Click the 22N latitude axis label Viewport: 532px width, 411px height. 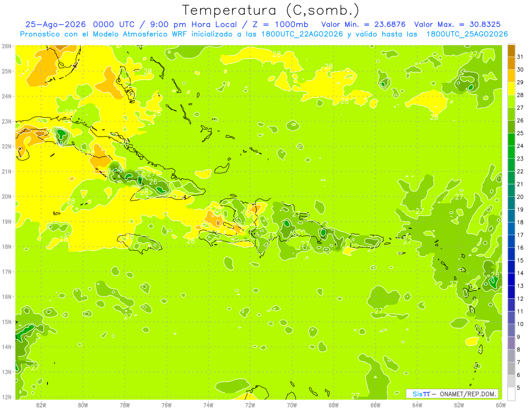pos(7,146)
